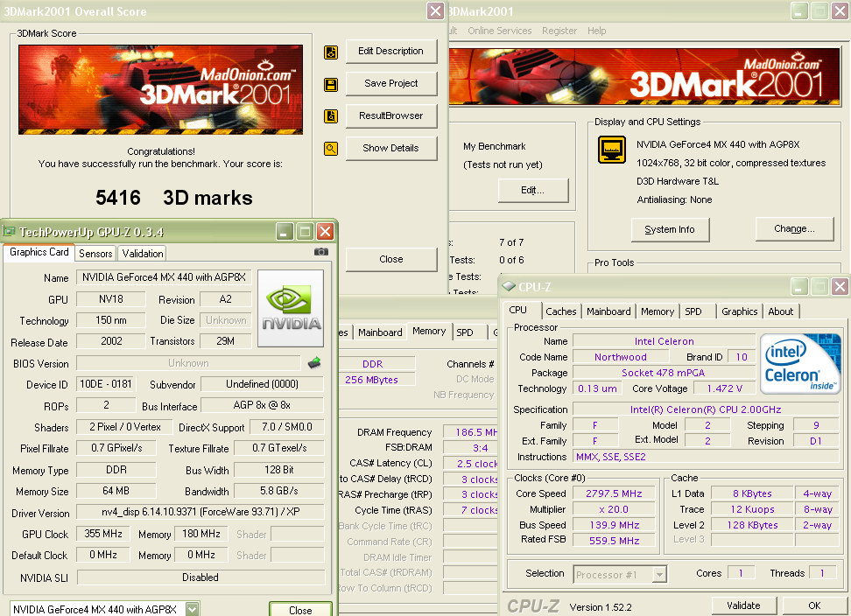
Task: Click the GPU Clock 355 MHz field
Action: [103, 534]
